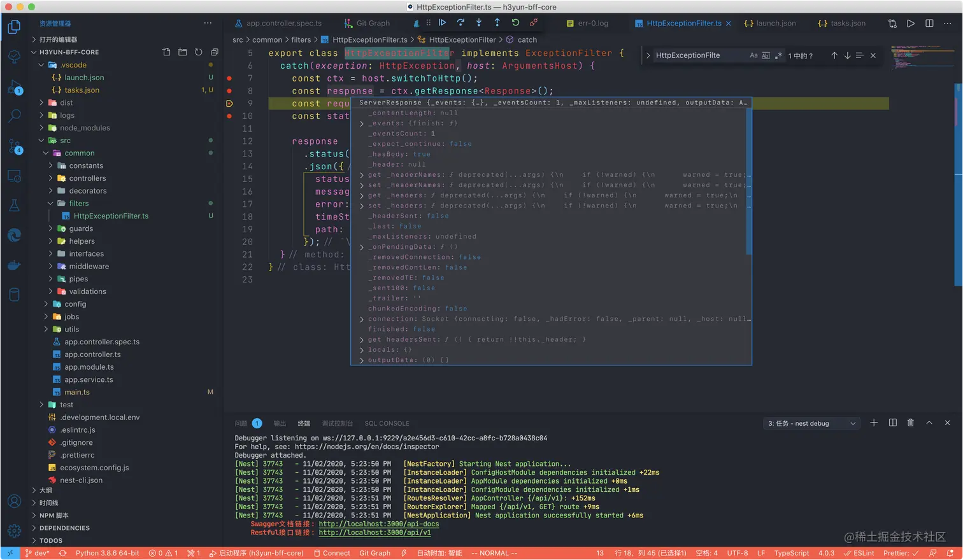The image size is (963, 560).
Task: Toggle Find in Selection option
Action: click(x=860, y=55)
